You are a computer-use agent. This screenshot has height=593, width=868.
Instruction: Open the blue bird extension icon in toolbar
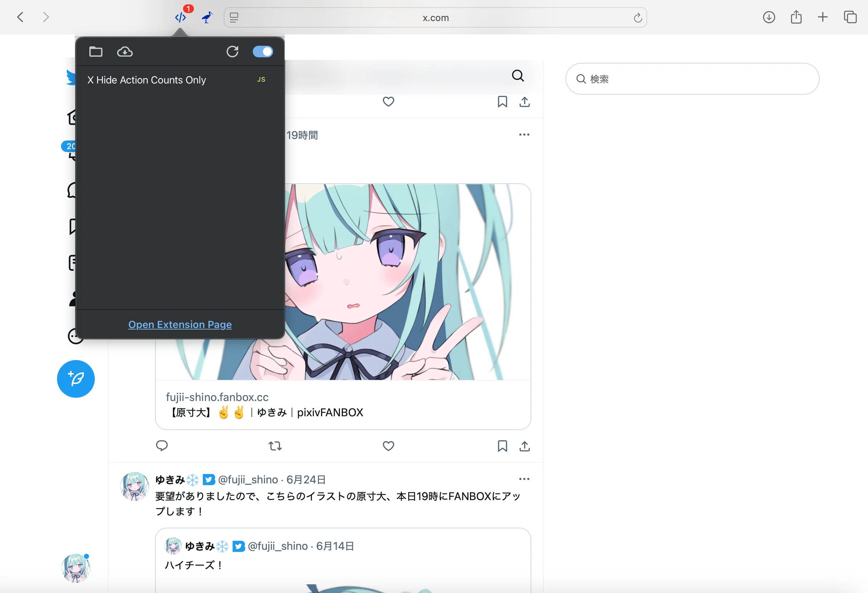tap(207, 17)
